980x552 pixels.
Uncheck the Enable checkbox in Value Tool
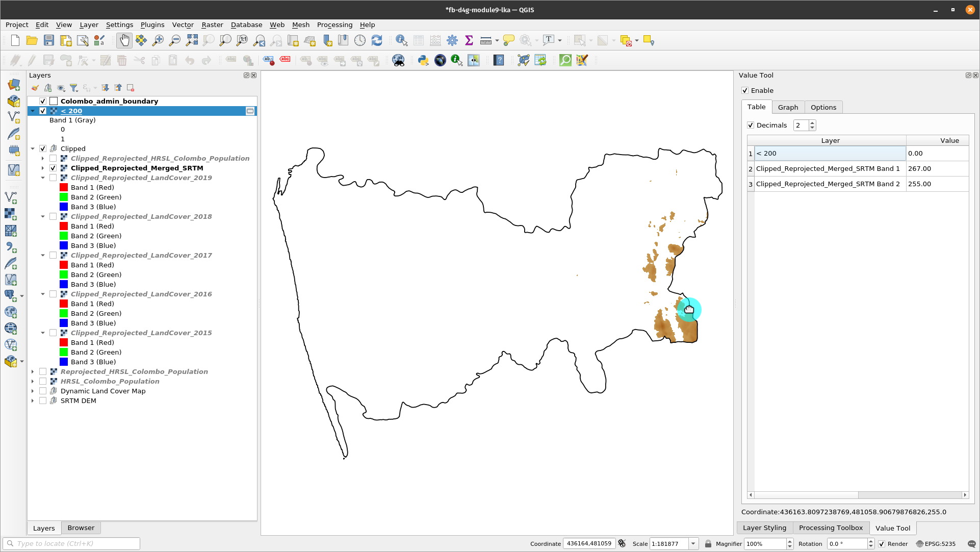pyautogui.click(x=745, y=91)
